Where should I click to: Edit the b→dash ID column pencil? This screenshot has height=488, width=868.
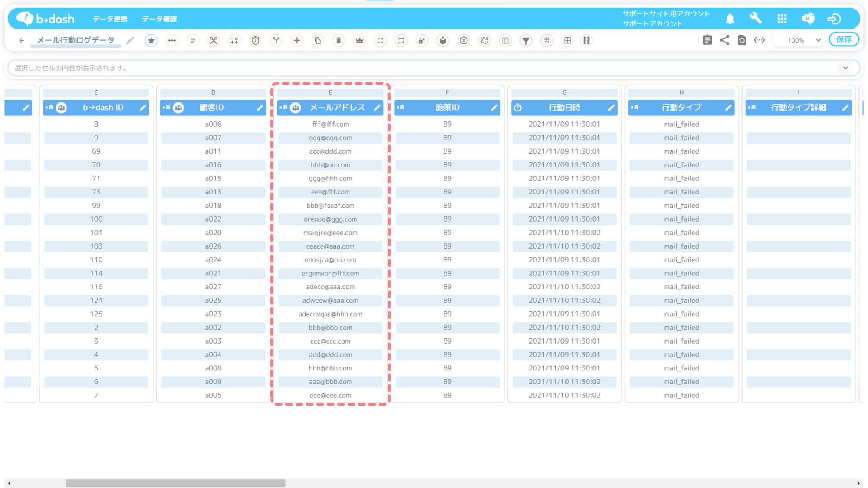tap(143, 108)
